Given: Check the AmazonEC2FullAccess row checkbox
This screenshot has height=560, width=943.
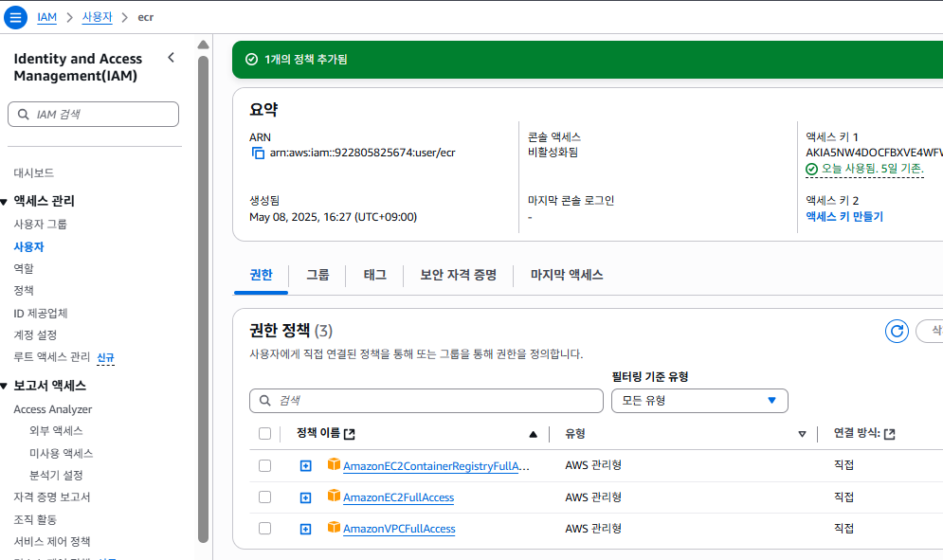Looking at the screenshot, I should point(264,497).
